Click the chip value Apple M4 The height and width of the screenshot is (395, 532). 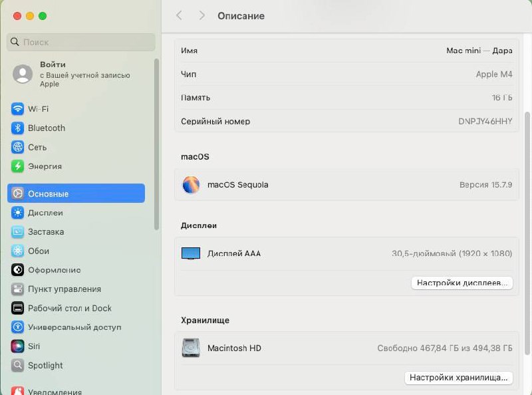coord(494,74)
